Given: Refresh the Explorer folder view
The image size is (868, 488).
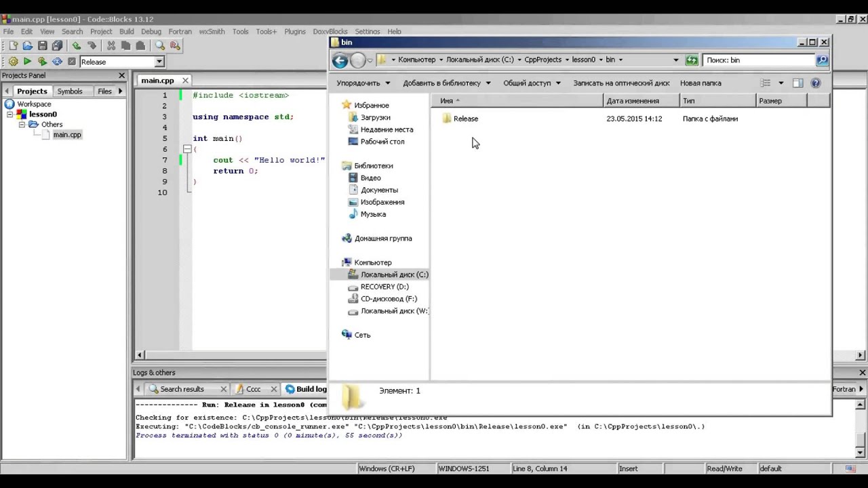Looking at the screenshot, I should pos(691,60).
